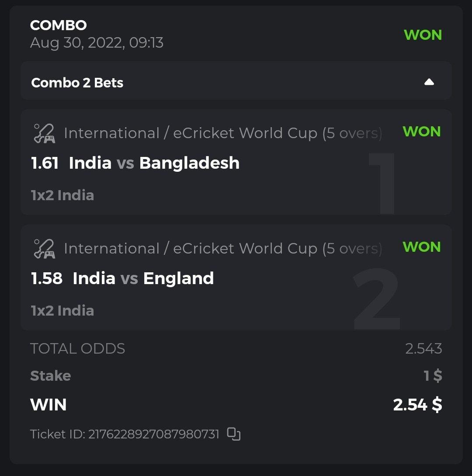Click the WON status of the Bangladesh bet
The image size is (472, 476).
(421, 132)
